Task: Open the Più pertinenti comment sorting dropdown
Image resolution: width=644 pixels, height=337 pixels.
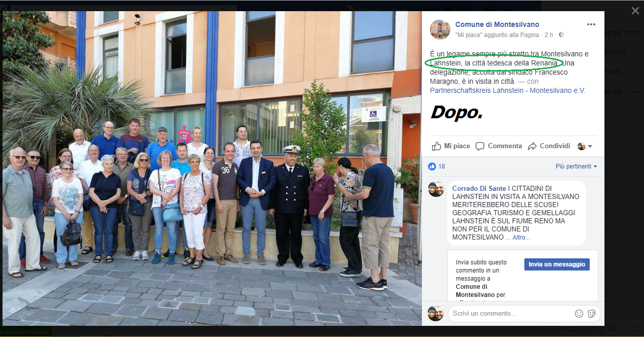Action: (576, 166)
